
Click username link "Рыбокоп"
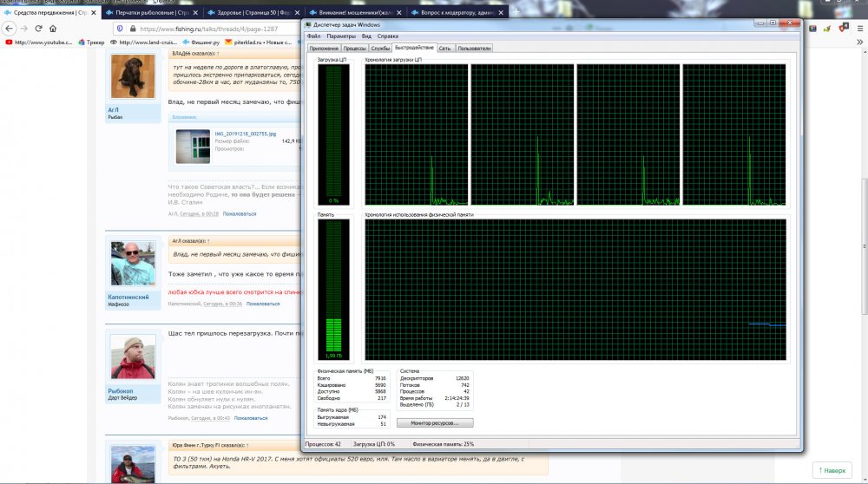pos(121,390)
